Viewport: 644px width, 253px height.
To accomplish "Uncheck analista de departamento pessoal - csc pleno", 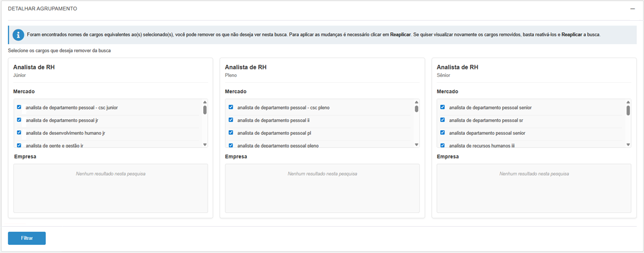I will point(231,107).
